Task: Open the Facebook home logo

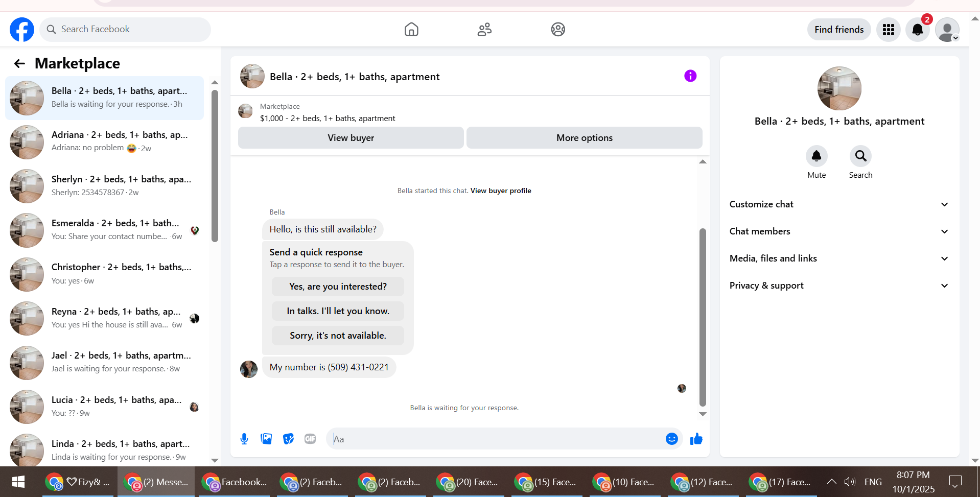Action: pos(22,30)
